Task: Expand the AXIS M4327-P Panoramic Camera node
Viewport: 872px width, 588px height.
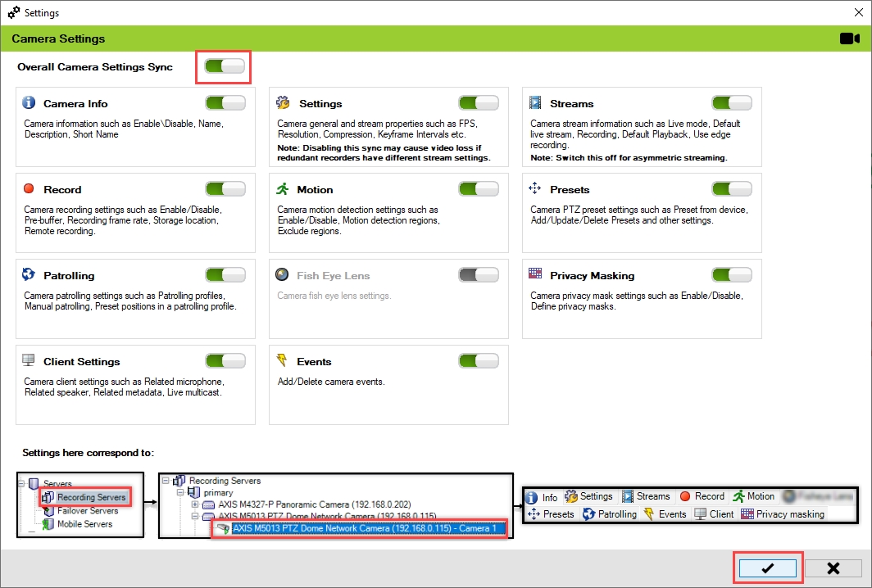Action: click(195, 504)
